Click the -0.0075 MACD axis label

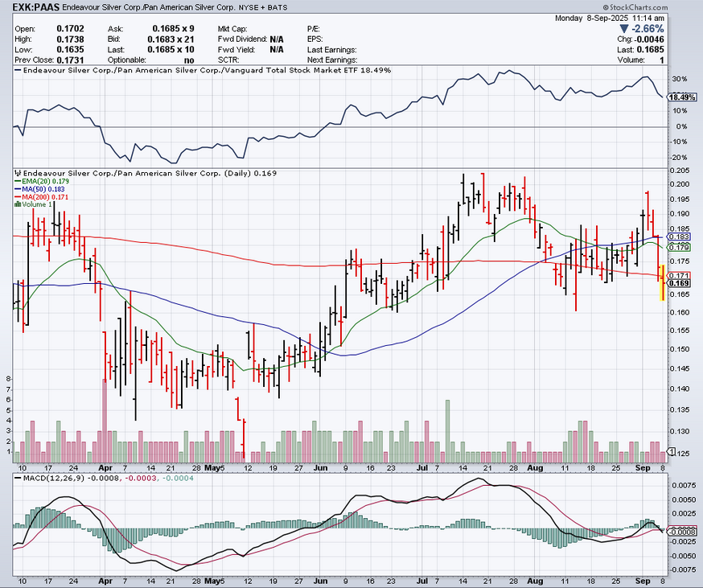pyautogui.click(x=683, y=570)
